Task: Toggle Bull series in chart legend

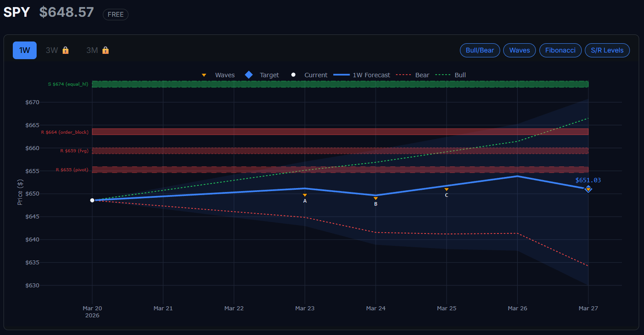Action: [x=451, y=75]
